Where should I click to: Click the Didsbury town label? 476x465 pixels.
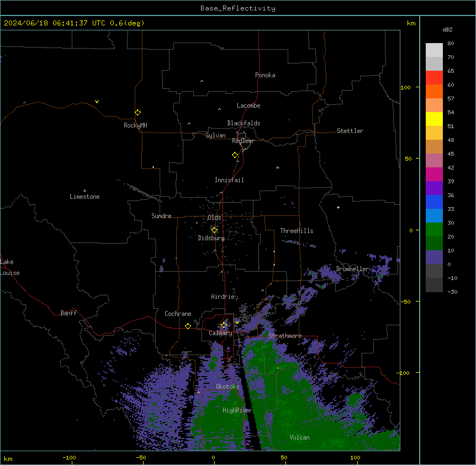click(211, 238)
